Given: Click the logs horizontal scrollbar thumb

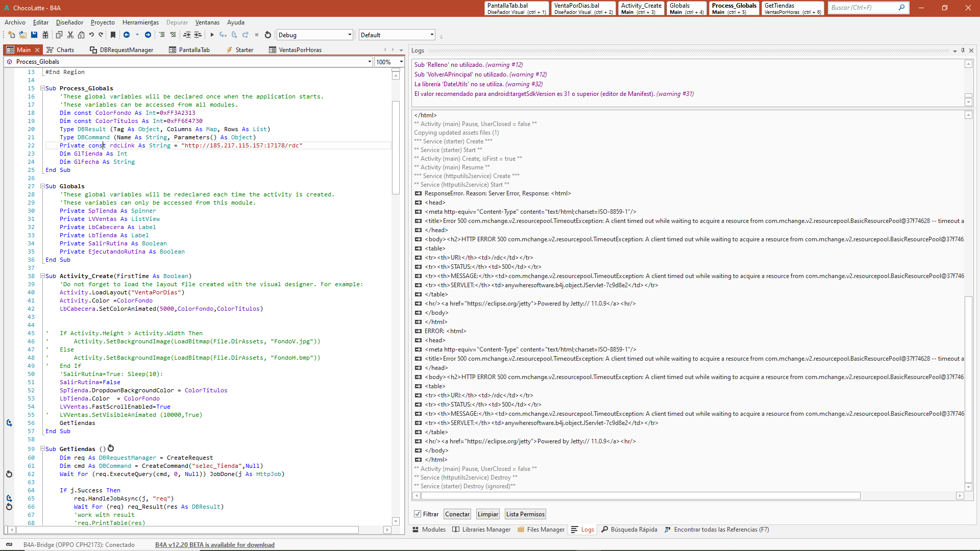Looking at the screenshot, I should (641, 496).
